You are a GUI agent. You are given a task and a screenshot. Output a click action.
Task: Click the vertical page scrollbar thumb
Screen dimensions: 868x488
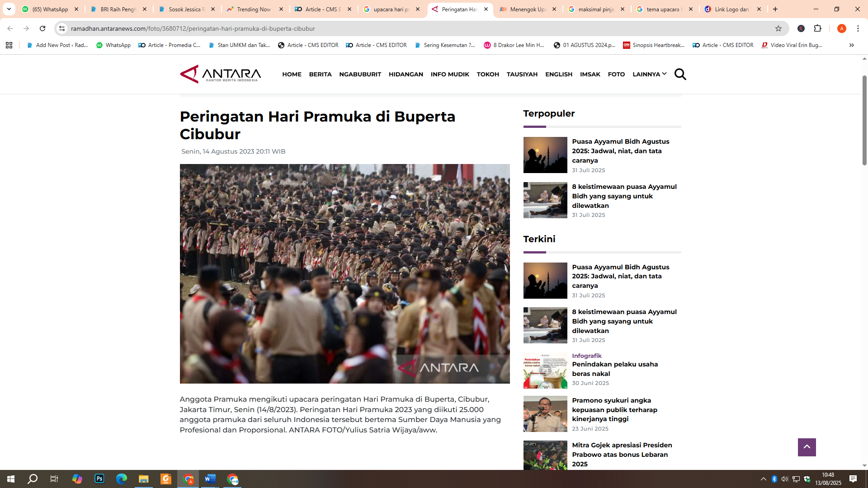[864, 120]
